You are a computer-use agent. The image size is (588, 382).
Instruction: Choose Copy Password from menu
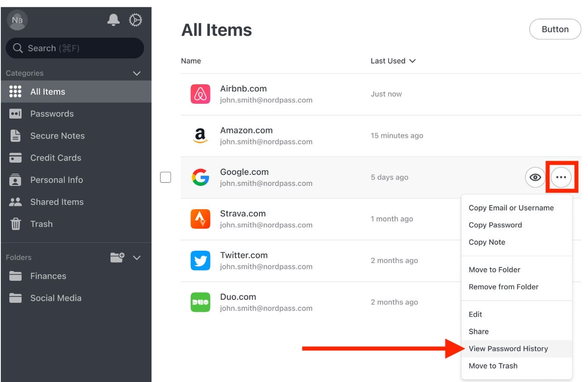coord(495,225)
